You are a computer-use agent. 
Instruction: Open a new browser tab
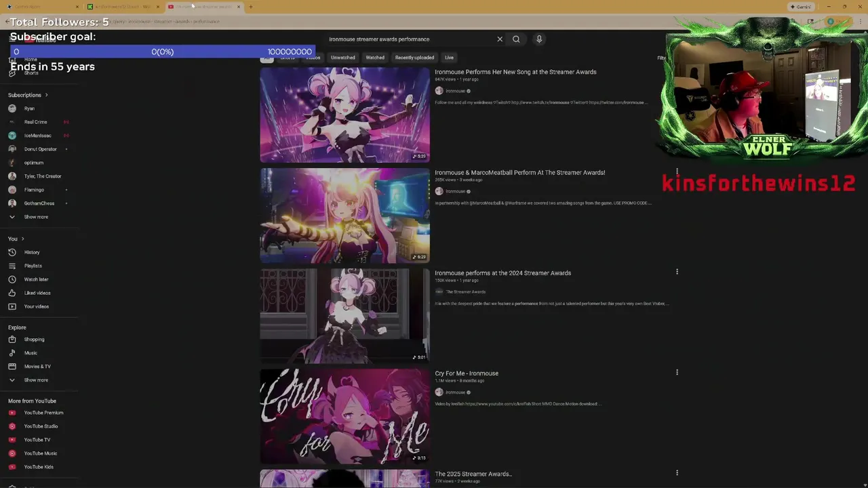pos(250,7)
